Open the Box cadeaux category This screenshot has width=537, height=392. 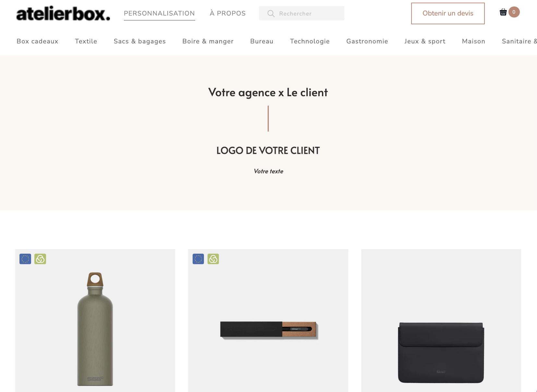tap(38, 41)
